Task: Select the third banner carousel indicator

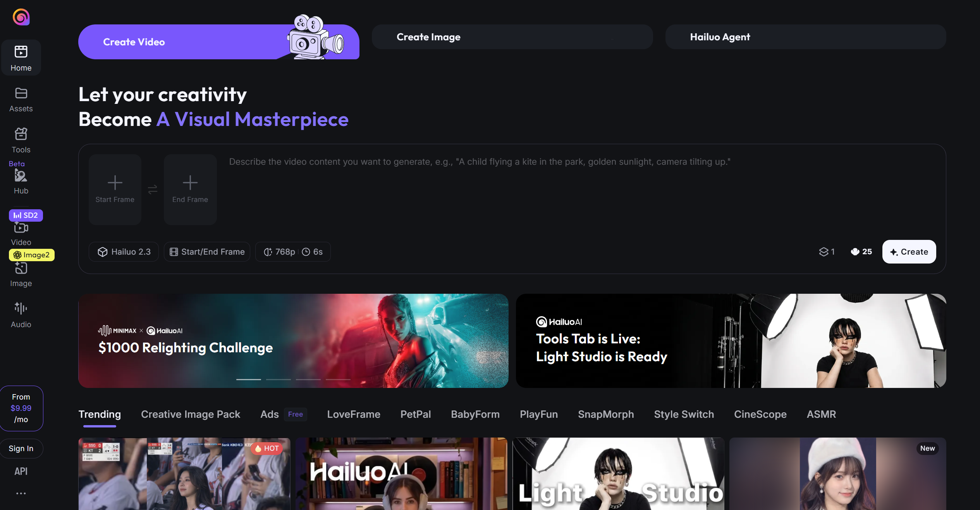Action: (308, 379)
